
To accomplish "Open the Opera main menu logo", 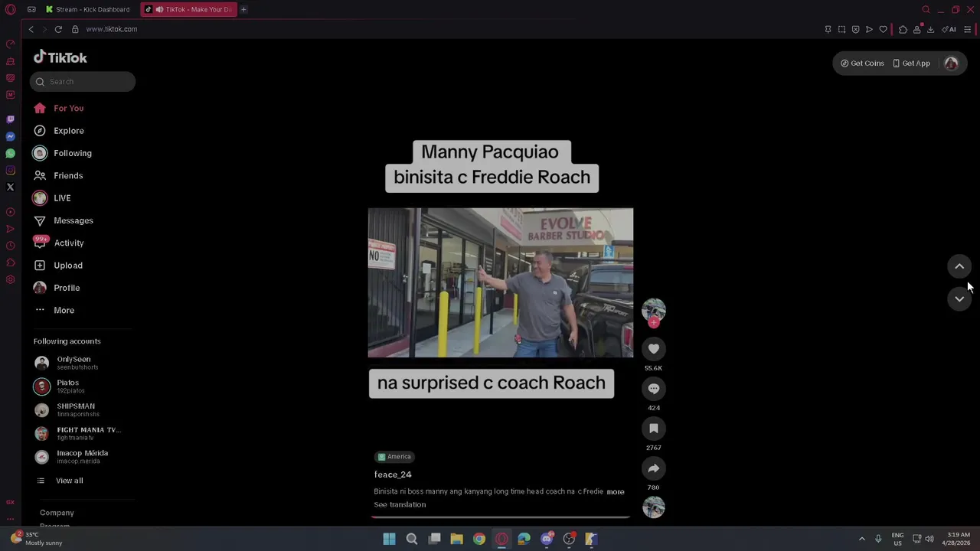I will pyautogui.click(x=10, y=9).
